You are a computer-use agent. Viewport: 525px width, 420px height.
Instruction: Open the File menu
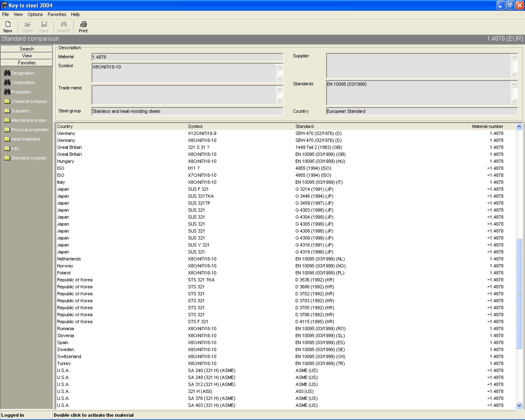click(x=5, y=14)
